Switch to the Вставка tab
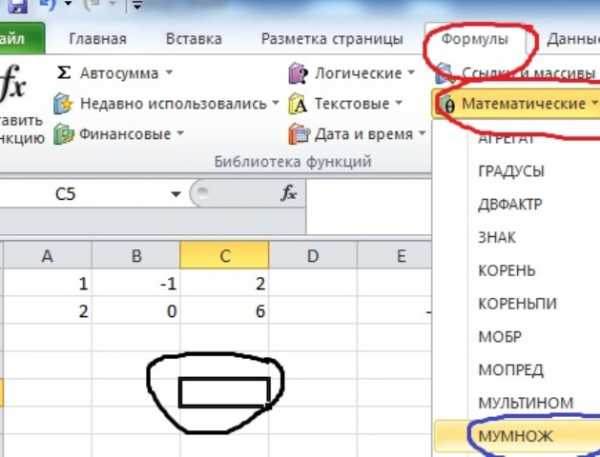 pos(194,39)
